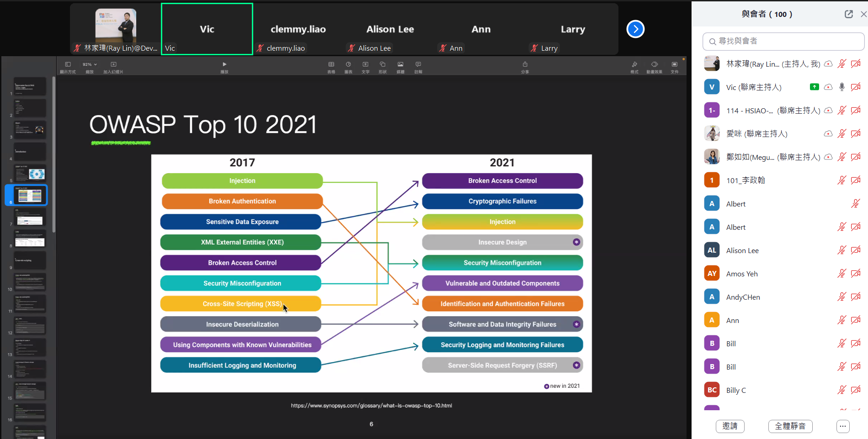This screenshot has height=439, width=868.
Task: Show next participants with the blue arrow
Action: click(635, 29)
